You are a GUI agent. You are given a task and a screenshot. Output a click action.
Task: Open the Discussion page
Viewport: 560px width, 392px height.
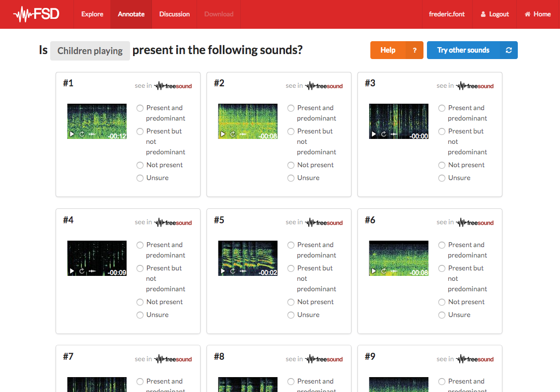click(x=174, y=14)
